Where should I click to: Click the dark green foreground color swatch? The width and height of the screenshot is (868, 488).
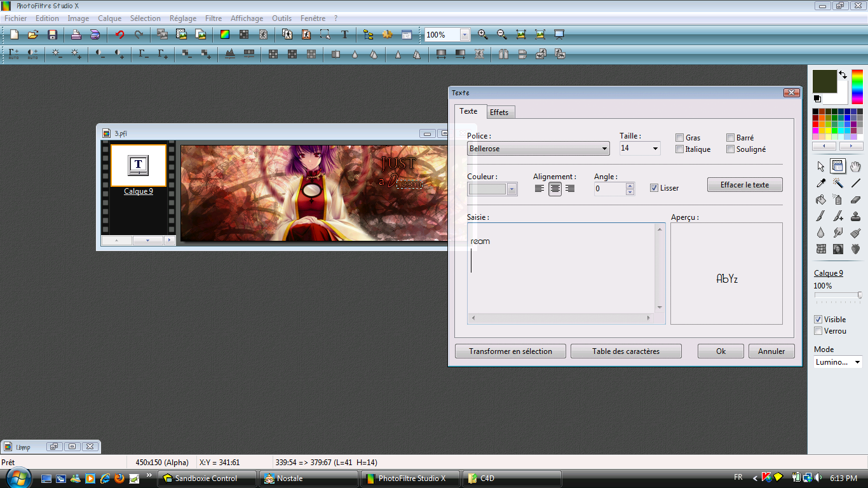point(825,81)
